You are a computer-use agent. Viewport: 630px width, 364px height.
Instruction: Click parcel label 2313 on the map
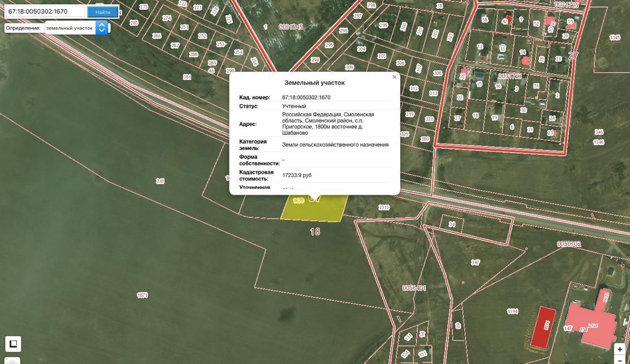[384, 208]
